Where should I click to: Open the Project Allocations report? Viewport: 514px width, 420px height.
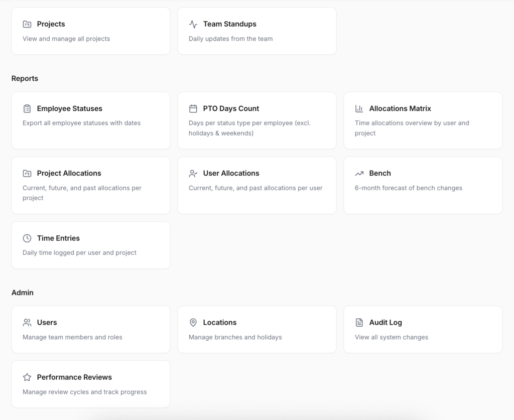click(90, 185)
